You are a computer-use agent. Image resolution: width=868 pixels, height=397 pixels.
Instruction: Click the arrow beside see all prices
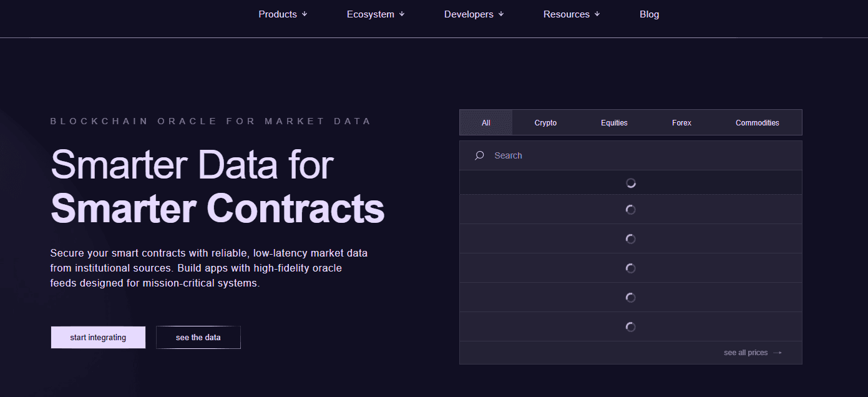[x=777, y=353]
